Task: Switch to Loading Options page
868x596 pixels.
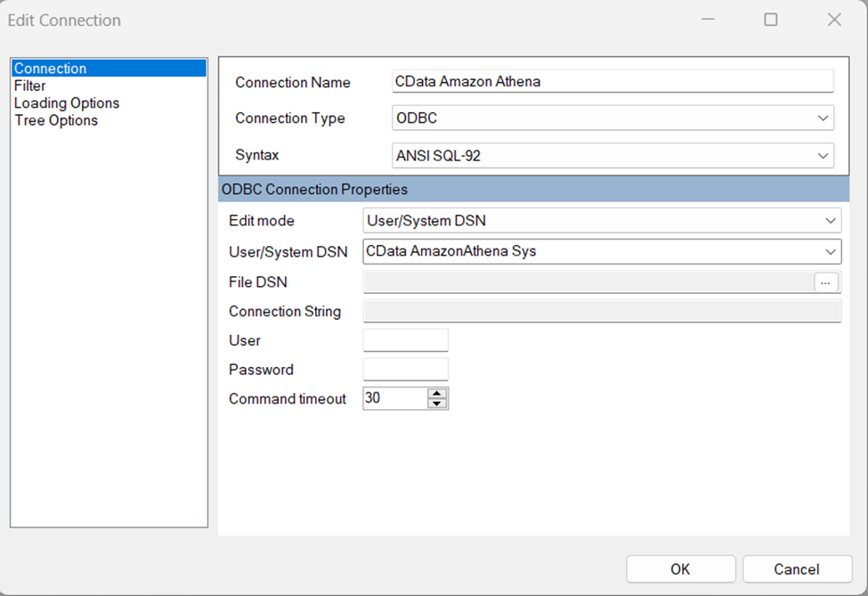Action: tap(67, 103)
